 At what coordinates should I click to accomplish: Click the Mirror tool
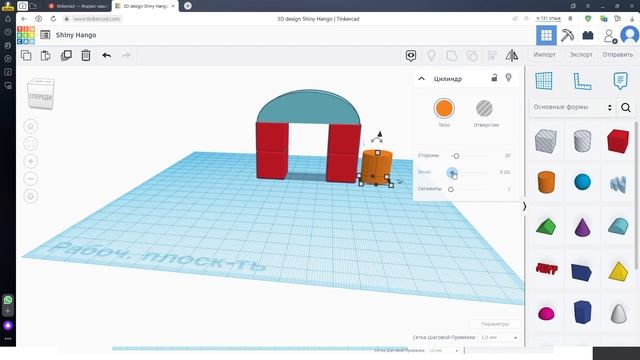tap(512, 56)
